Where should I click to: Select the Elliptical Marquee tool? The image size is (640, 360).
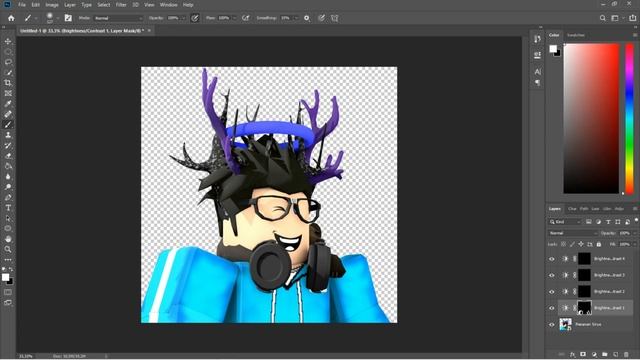point(8,52)
